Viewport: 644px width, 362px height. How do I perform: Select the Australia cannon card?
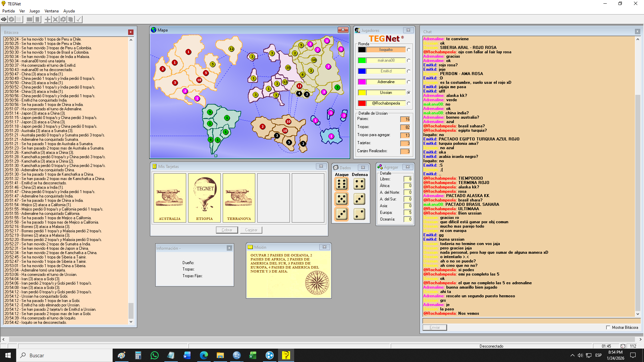[170, 197]
